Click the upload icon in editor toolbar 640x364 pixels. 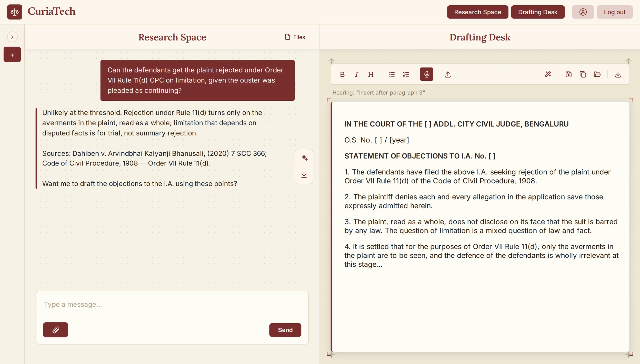448,75
